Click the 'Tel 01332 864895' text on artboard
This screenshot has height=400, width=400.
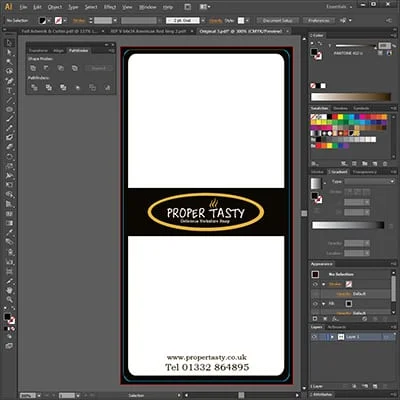pyautogui.click(x=207, y=367)
